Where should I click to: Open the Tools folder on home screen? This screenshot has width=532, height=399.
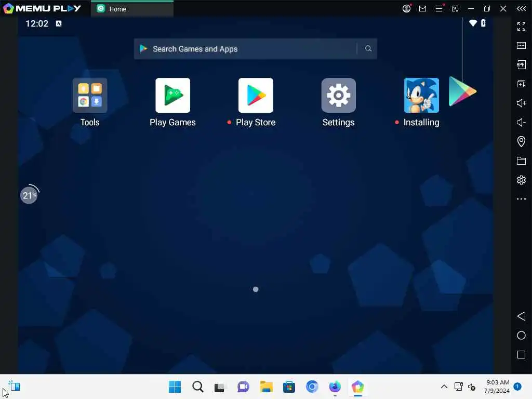coord(90,96)
